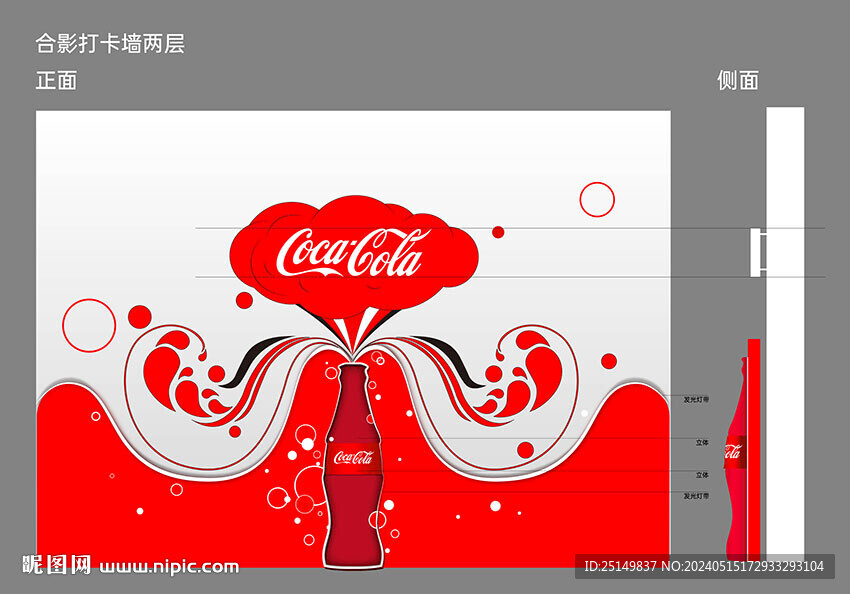Click the white side-view wall panel
The width and height of the screenshot is (850, 594).
click(x=785, y=336)
